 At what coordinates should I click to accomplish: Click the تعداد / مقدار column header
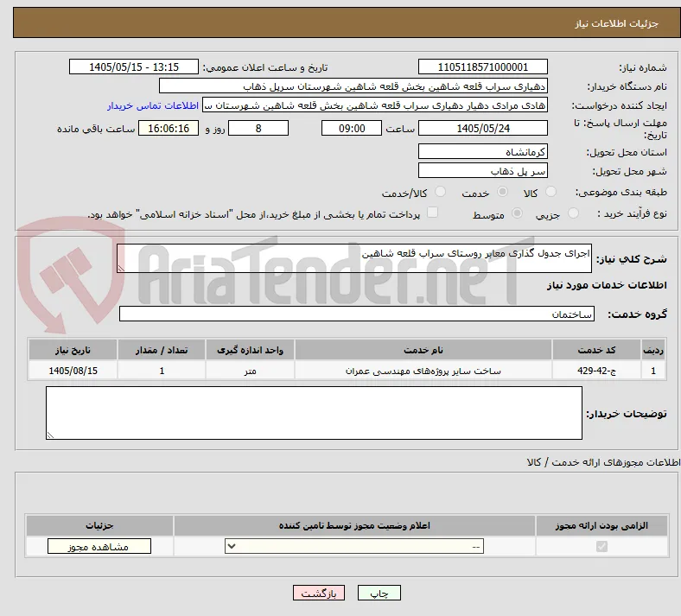click(162, 350)
